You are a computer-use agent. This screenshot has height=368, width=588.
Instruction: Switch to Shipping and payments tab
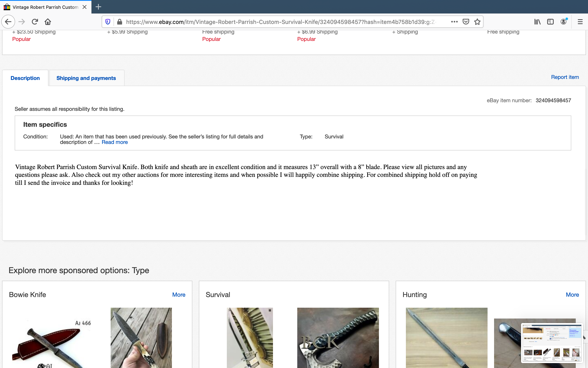point(86,78)
